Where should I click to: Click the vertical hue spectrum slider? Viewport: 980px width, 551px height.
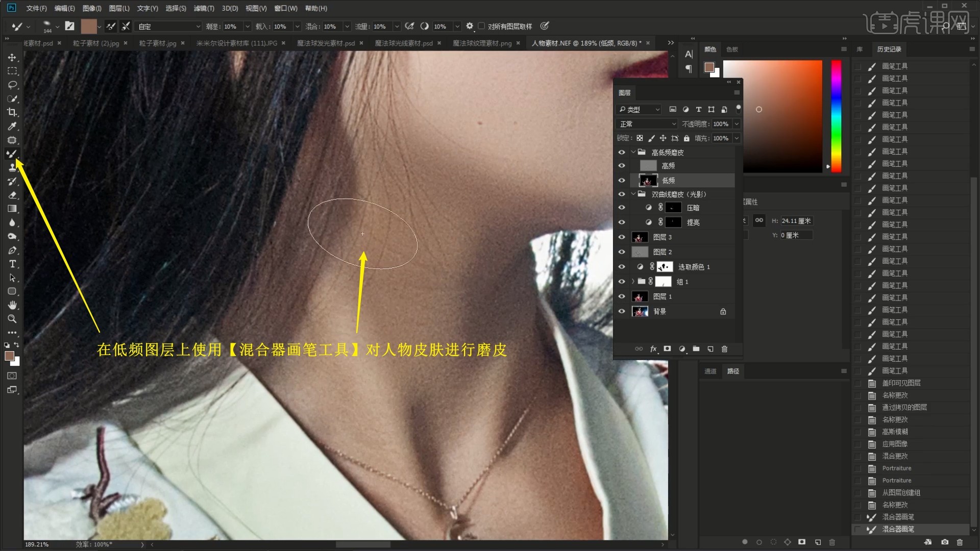coord(836,116)
